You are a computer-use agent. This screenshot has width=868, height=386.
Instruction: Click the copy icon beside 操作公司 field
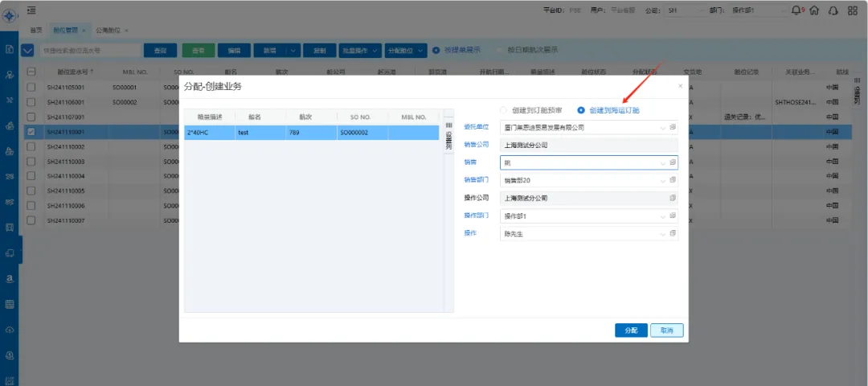[x=673, y=198]
